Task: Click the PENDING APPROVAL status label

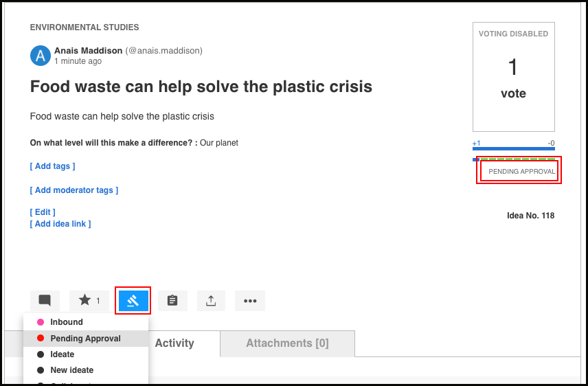Action: click(521, 172)
